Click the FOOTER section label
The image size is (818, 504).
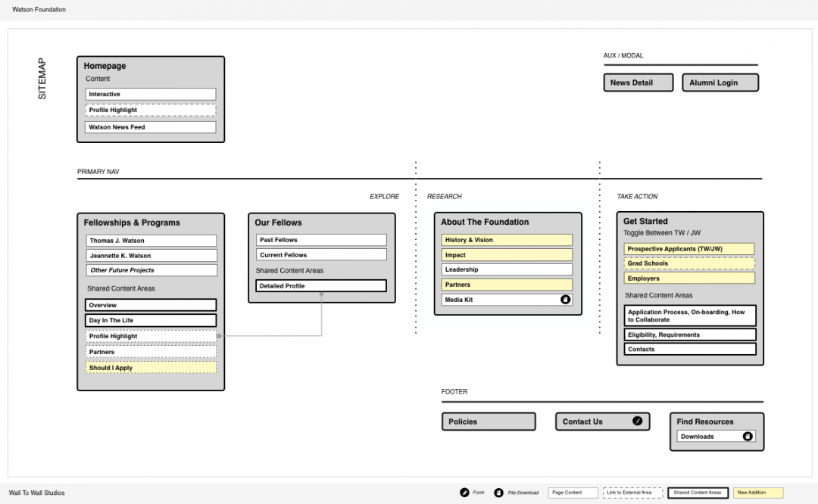point(454,391)
